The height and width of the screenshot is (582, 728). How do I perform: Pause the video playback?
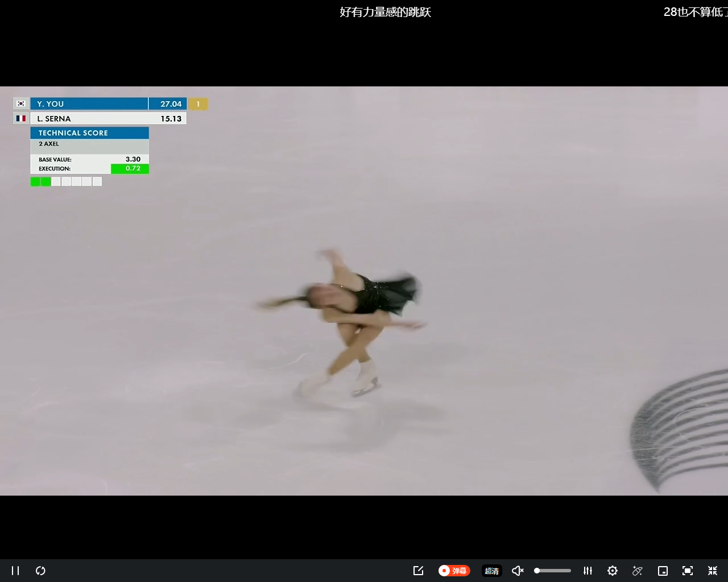[x=15, y=571]
